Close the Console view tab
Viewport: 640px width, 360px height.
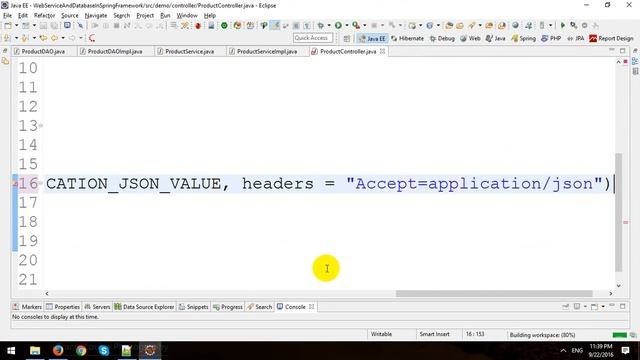click(x=311, y=307)
